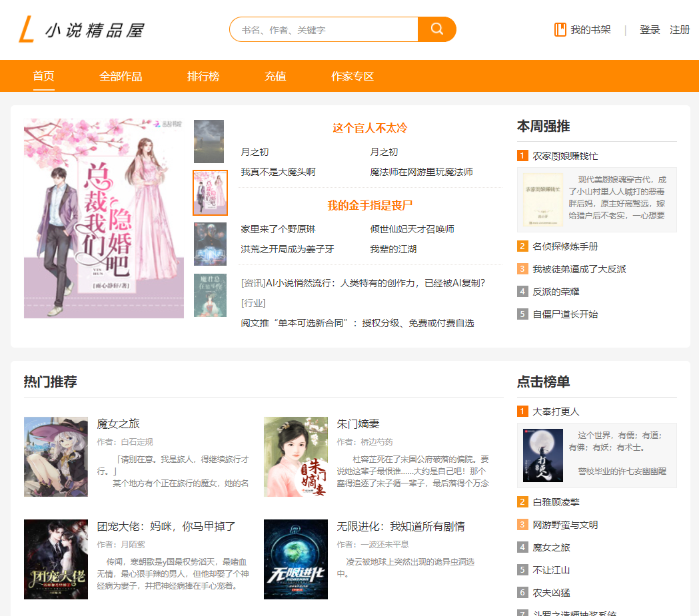This screenshot has width=699, height=616.
Task: Select the dark blue cover thumbnail
Action: (x=210, y=244)
